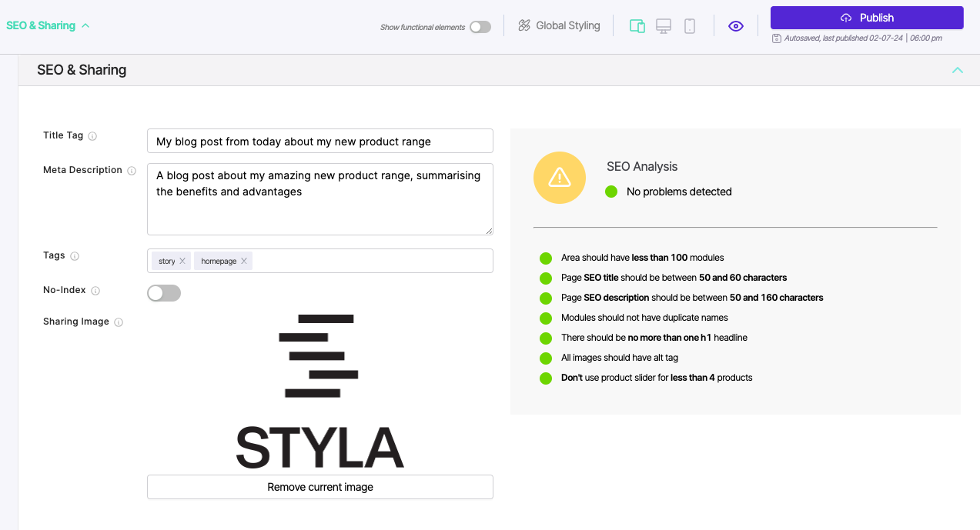Click the SEO title length rule text
Viewport: 980px width, 530px height.
tap(674, 278)
